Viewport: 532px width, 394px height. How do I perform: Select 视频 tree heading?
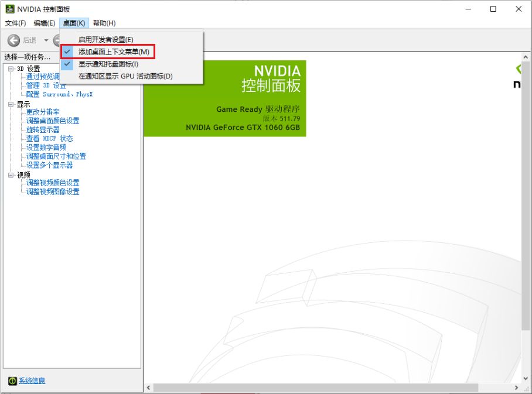(23, 175)
